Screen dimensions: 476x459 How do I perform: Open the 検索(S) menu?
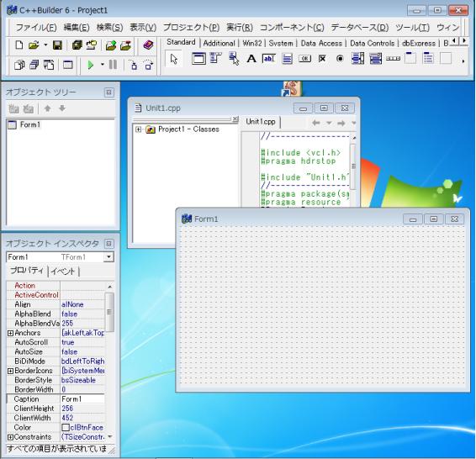pos(109,28)
